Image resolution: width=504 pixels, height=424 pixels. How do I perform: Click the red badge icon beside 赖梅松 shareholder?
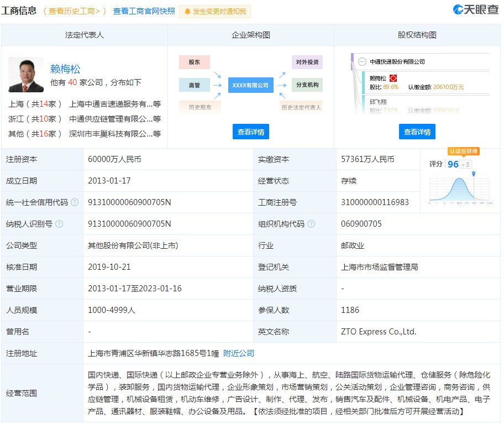(393, 78)
